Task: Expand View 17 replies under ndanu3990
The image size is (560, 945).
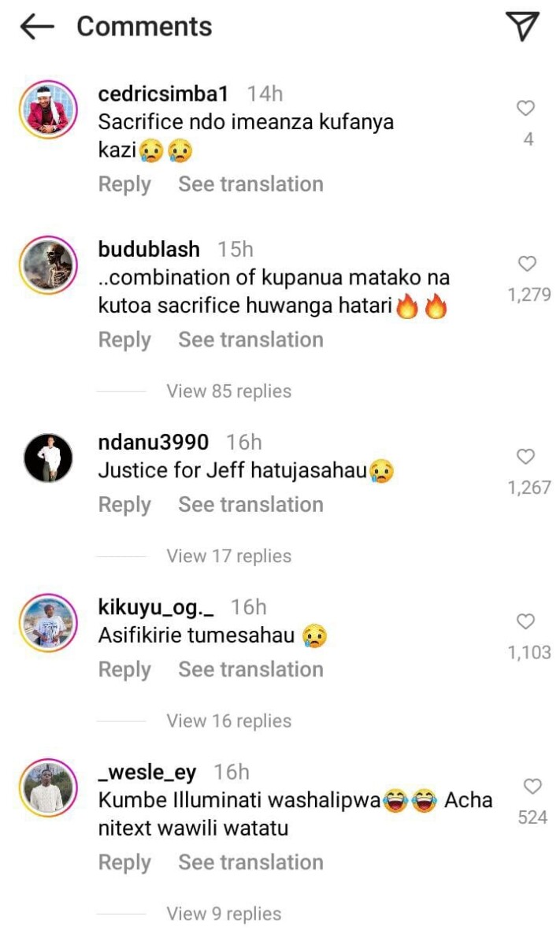Action: 228,557
